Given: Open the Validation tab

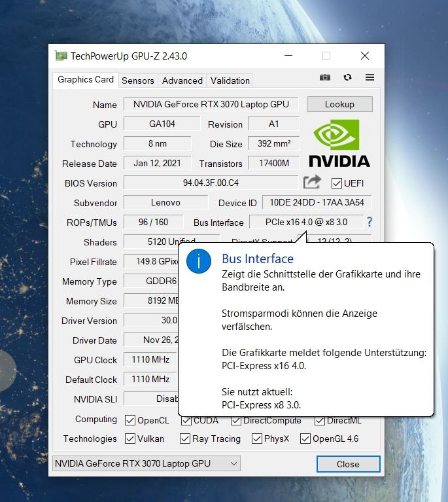Looking at the screenshot, I should (230, 81).
